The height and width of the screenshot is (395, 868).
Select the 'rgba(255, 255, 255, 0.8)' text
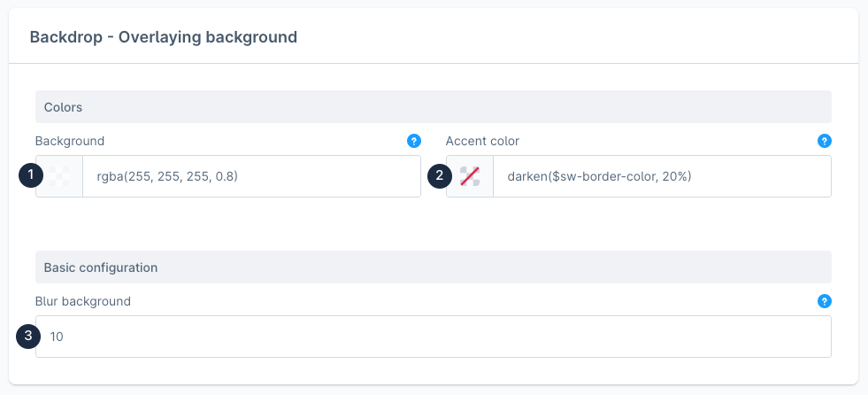pyautogui.click(x=168, y=176)
